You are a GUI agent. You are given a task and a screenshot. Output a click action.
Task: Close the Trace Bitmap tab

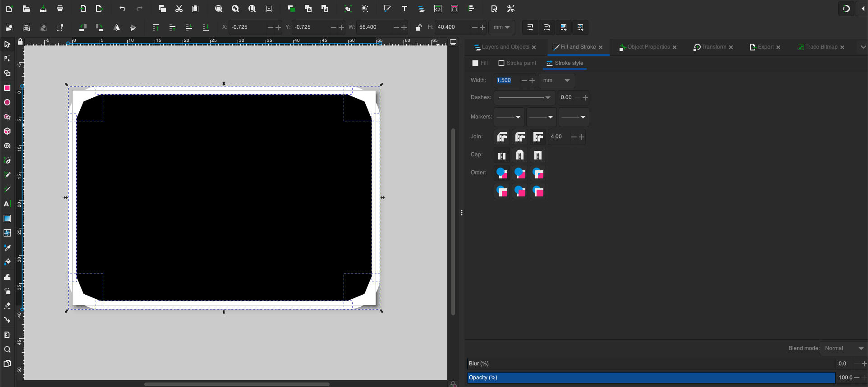pyautogui.click(x=842, y=47)
